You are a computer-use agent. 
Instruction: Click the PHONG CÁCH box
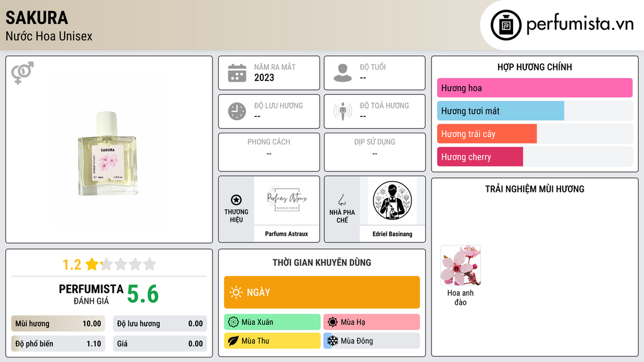(269, 152)
